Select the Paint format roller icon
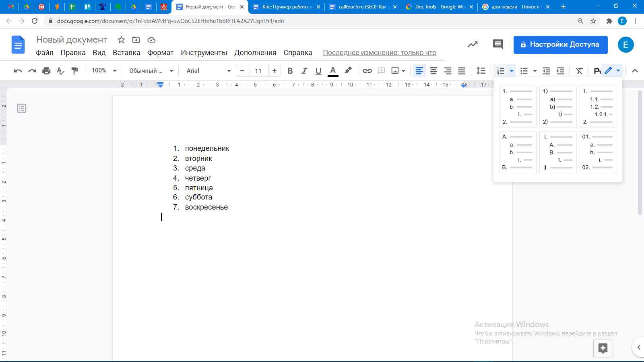The image size is (644, 362). (75, 71)
